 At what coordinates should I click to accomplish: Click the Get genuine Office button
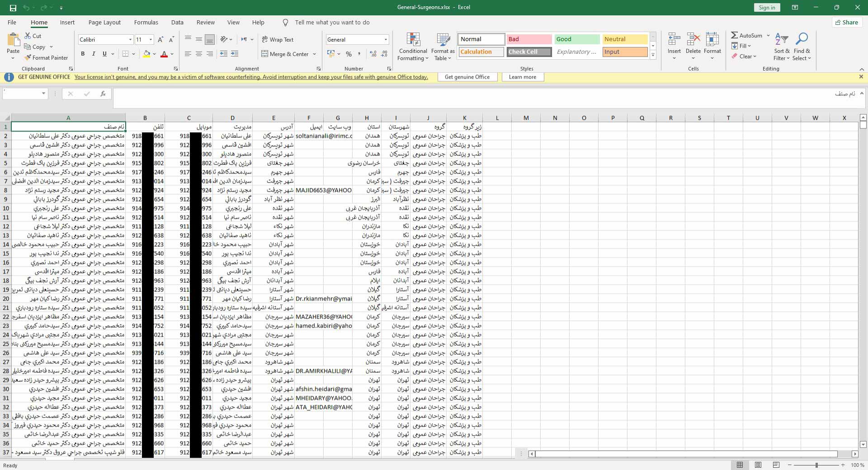pos(467,77)
